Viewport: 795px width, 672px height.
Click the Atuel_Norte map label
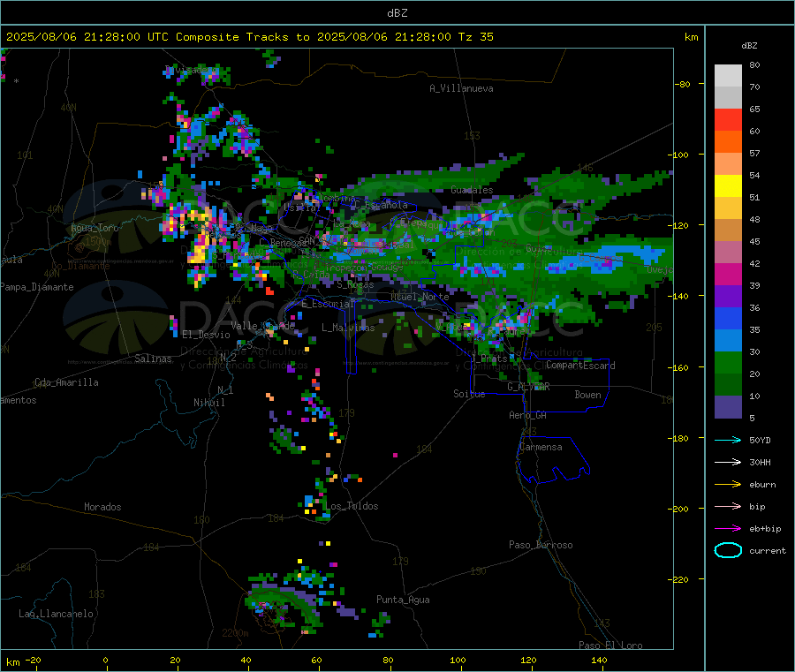point(420,297)
